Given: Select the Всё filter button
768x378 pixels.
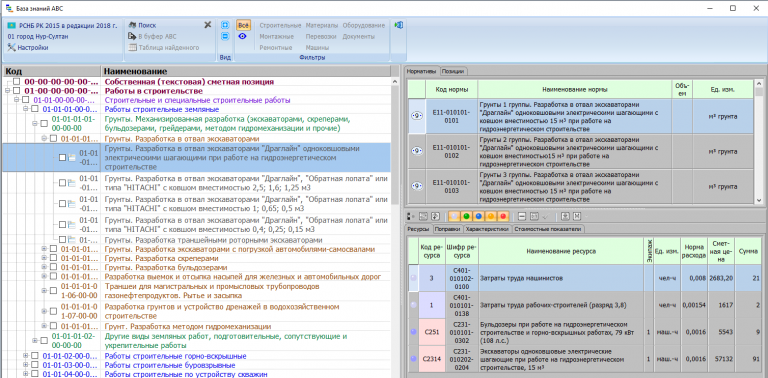Looking at the screenshot, I should coord(243,25).
